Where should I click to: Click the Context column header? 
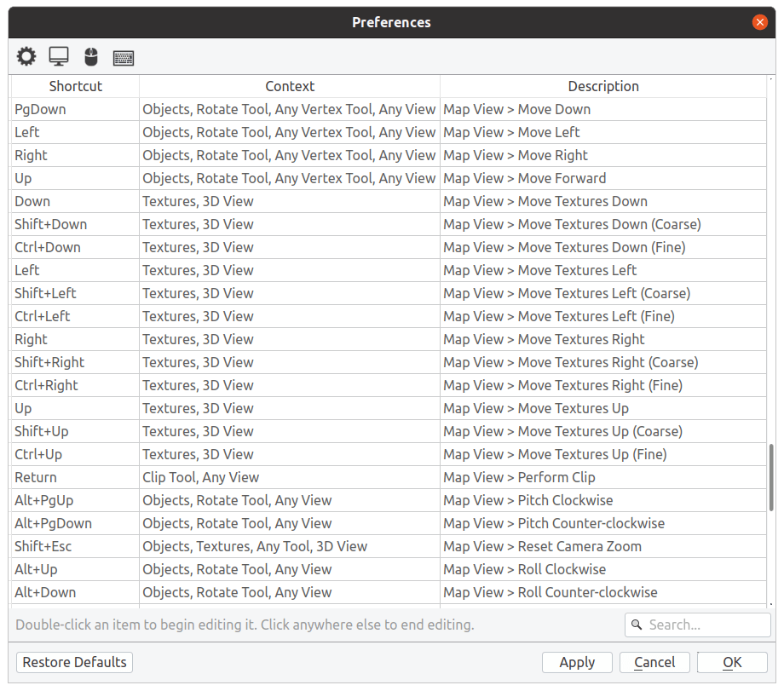(290, 86)
